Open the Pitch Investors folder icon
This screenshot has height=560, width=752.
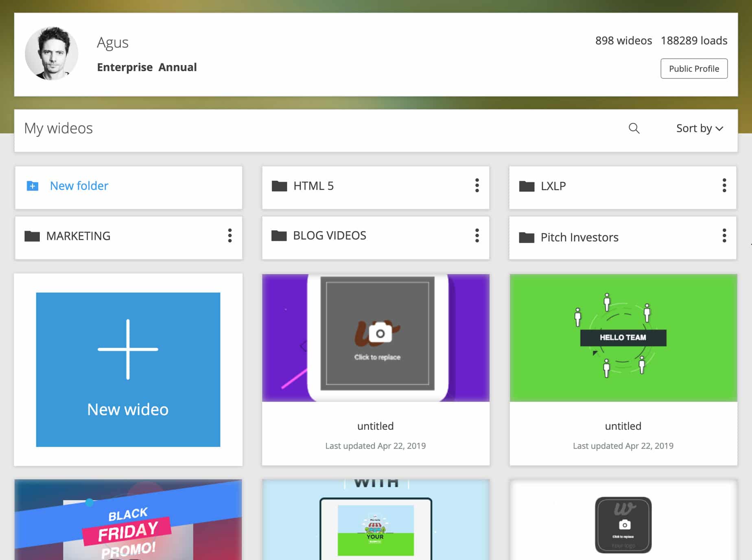point(527,237)
